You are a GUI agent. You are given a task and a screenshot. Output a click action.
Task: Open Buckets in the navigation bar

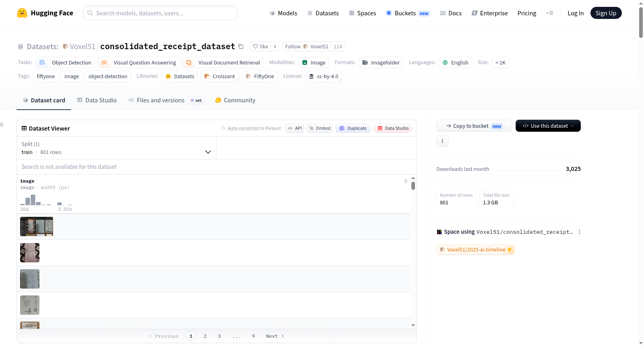[x=408, y=13]
